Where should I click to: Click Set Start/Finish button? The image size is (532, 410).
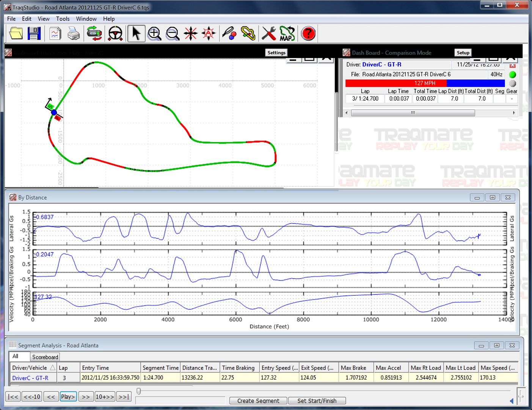[317, 401]
